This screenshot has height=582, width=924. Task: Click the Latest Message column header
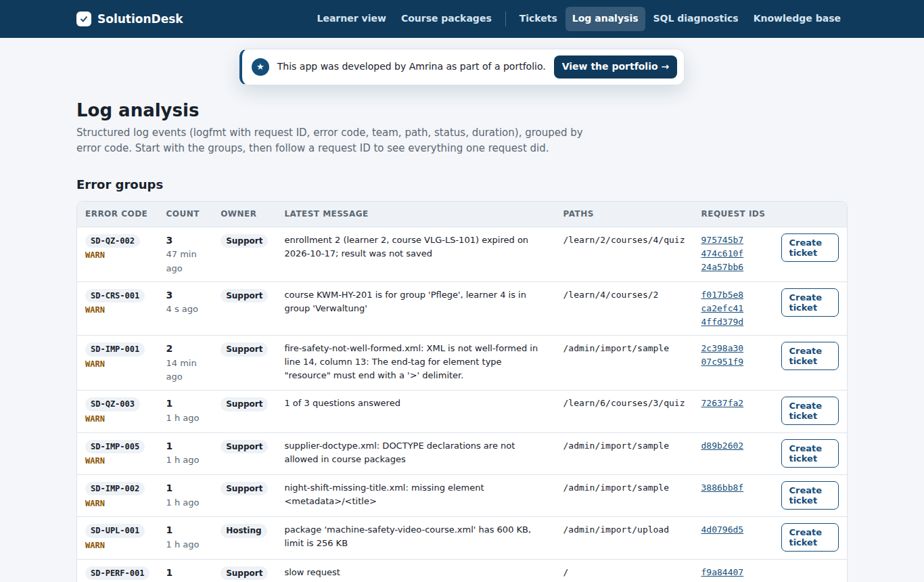click(x=327, y=214)
